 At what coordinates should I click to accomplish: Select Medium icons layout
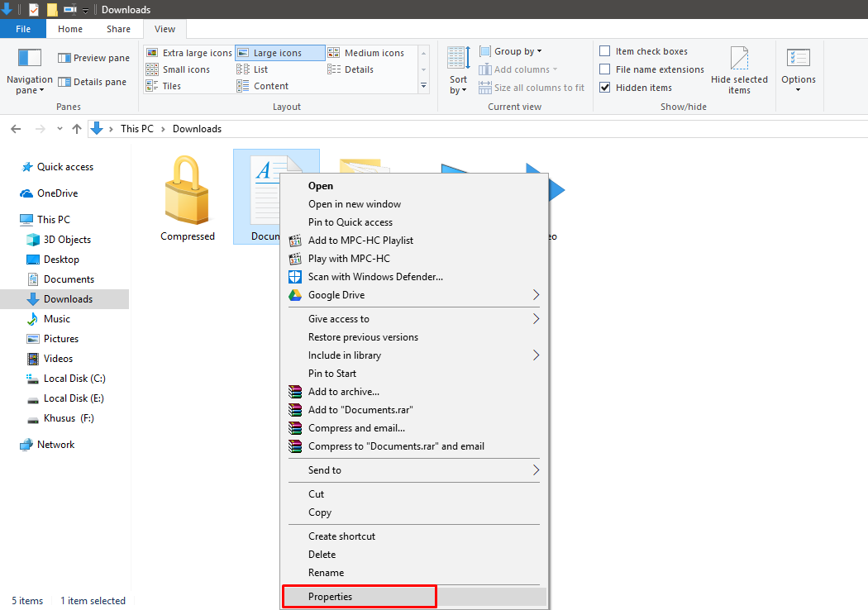click(x=366, y=53)
